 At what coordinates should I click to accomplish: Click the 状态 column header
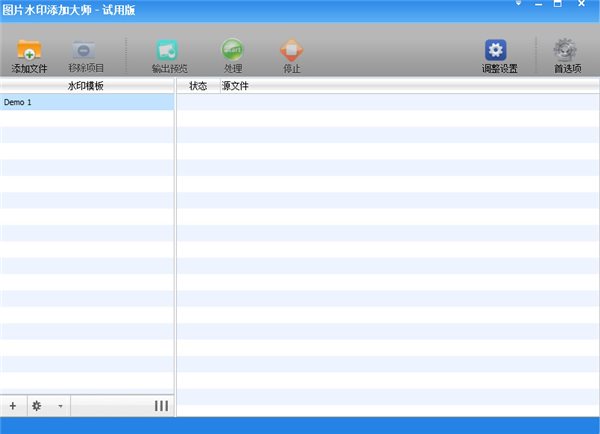pos(198,86)
